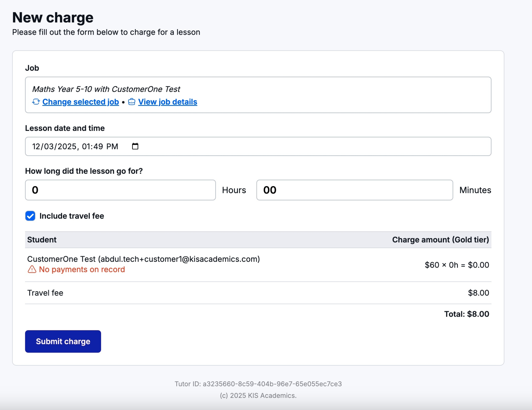Click the Include travel fee label
The image size is (532, 410).
click(x=72, y=216)
